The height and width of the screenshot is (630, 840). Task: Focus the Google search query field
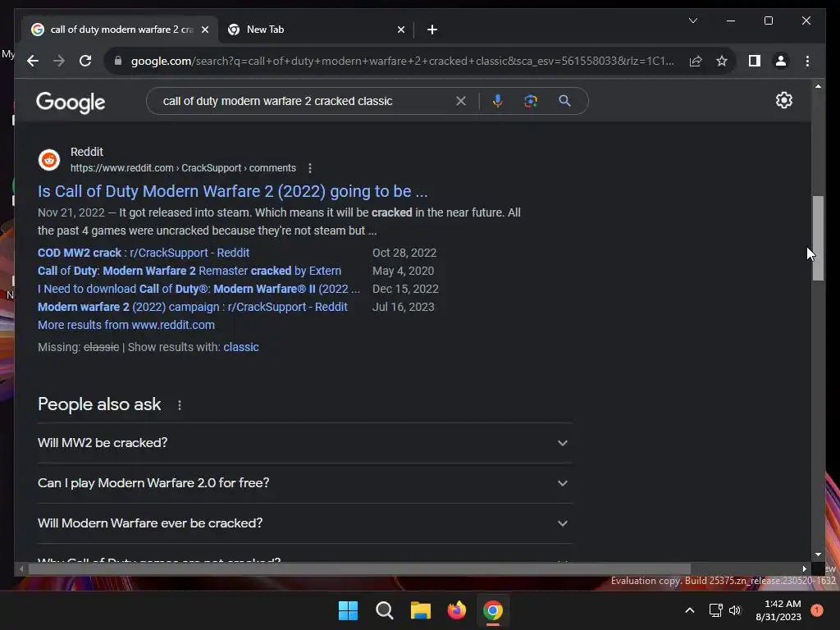click(305, 101)
